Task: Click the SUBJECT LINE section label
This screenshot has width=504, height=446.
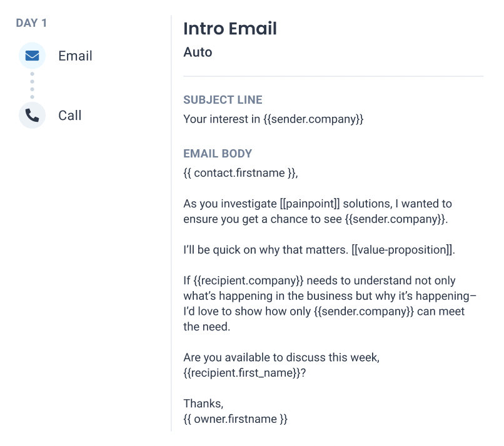Action: coord(223,100)
